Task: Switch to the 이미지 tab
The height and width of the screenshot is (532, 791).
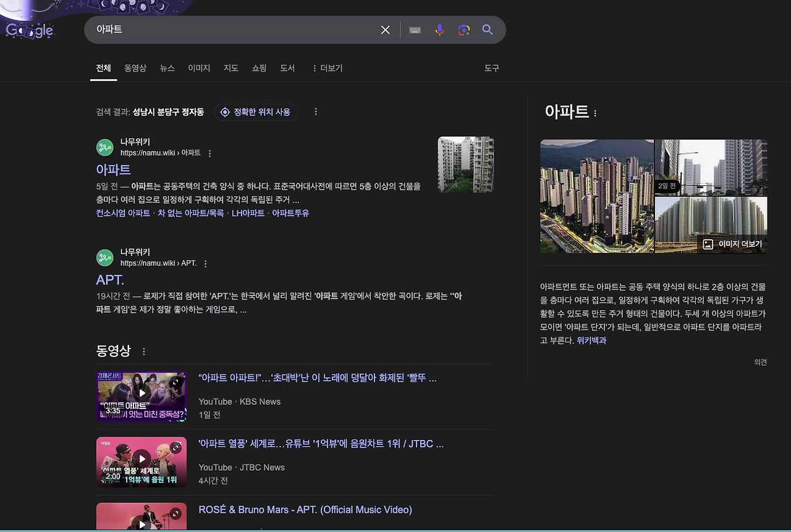Action: pos(199,68)
